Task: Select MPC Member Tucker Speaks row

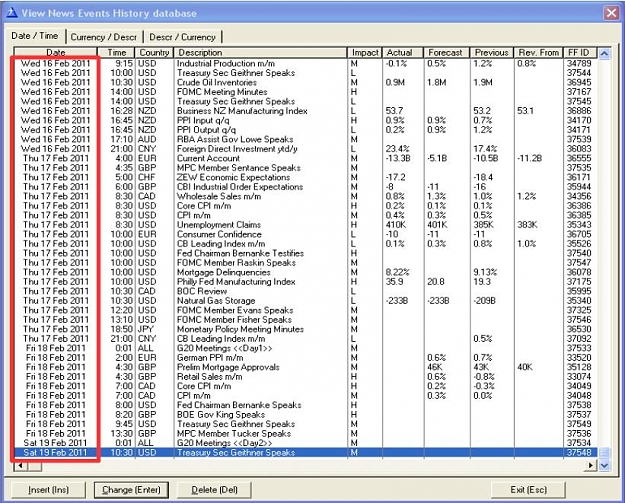Action: coord(305,434)
